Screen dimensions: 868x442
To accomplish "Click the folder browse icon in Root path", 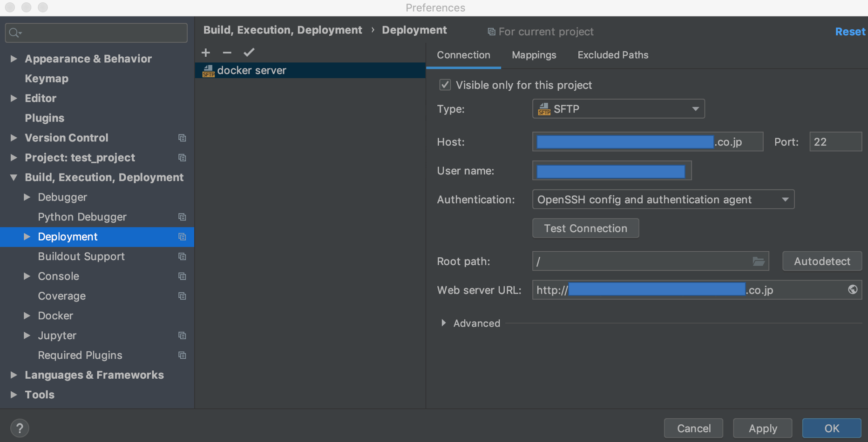I will tap(758, 261).
